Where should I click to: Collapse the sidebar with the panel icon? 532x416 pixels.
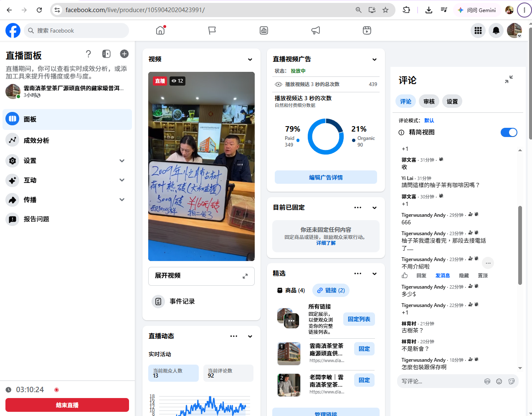(106, 54)
